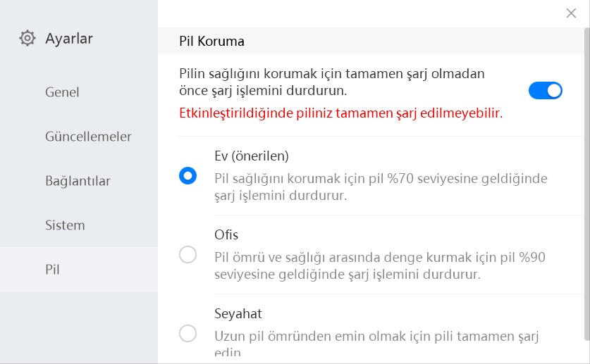Select the Pil sidebar item
This screenshot has height=364, width=590.
tap(53, 270)
